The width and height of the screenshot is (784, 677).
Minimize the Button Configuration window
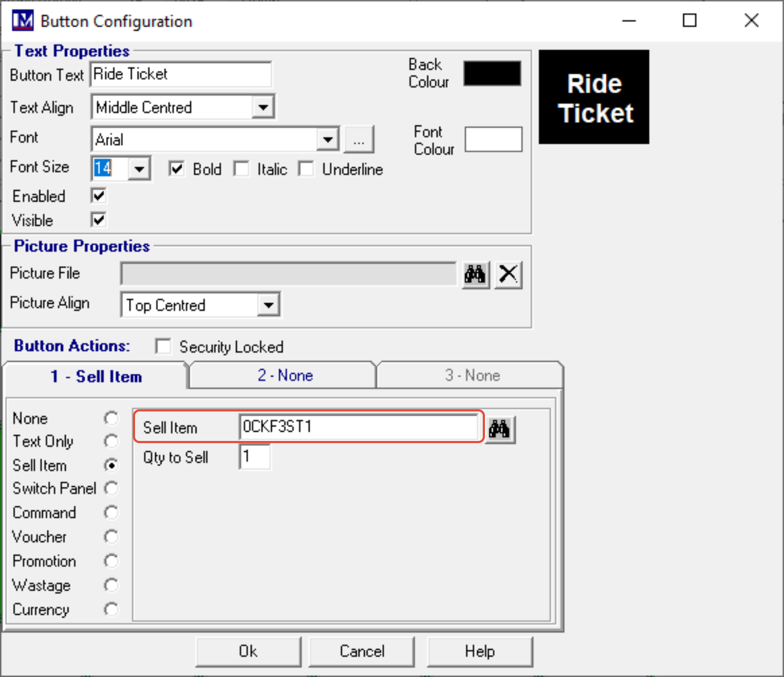coord(629,21)
